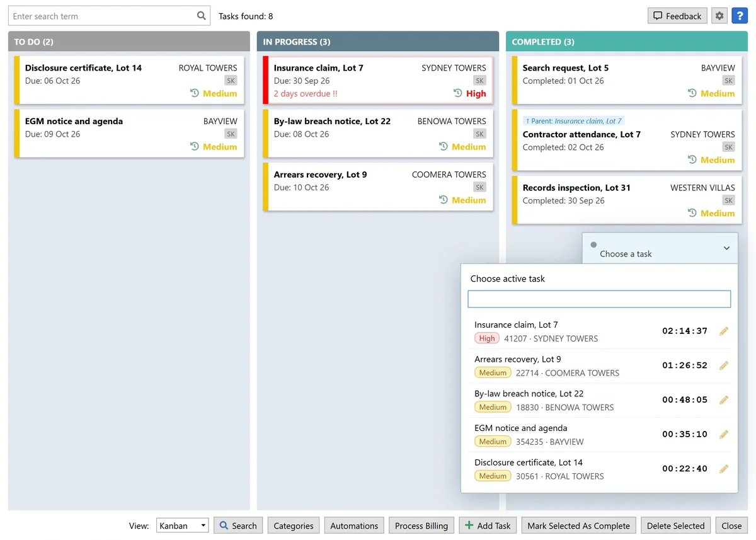This screenshot has width=756, height=540.
Task: Open the Feedback button
Action: click(x=677, y=16)
